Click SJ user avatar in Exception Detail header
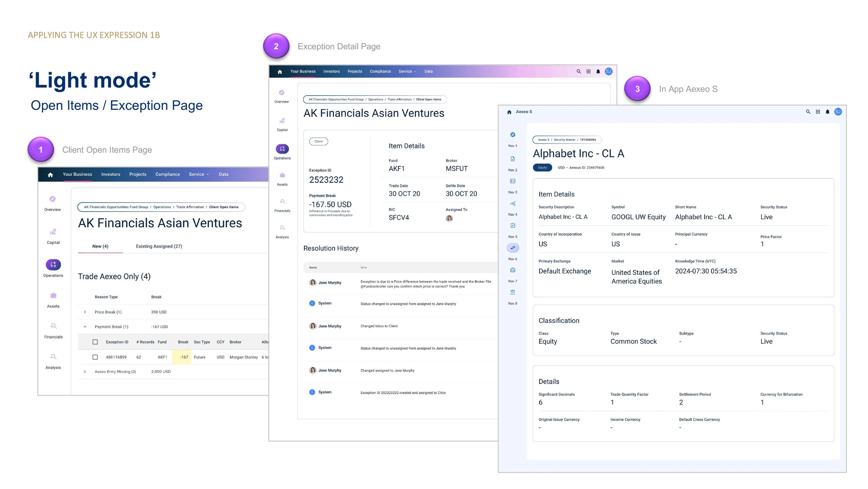The height and width of the screenshot is (489, 868). coord(608,72)
